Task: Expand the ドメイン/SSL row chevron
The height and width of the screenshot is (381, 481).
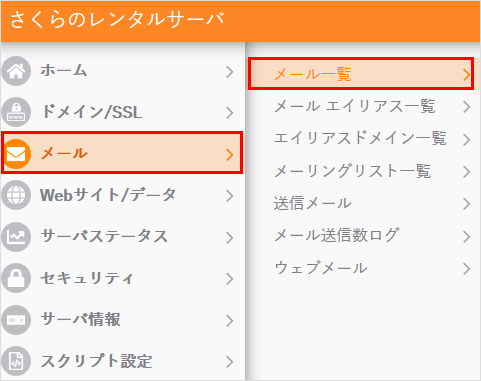Action: coord(229,113)
